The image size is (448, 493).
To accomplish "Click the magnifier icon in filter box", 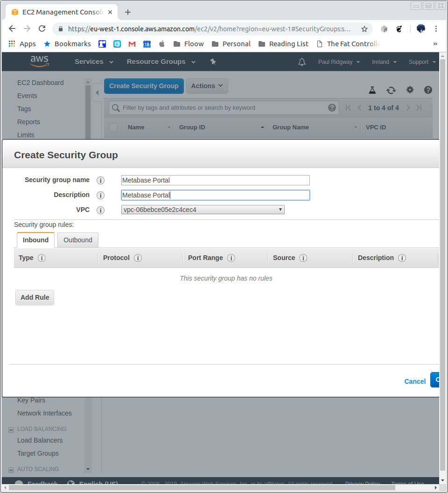I will 116,108.
